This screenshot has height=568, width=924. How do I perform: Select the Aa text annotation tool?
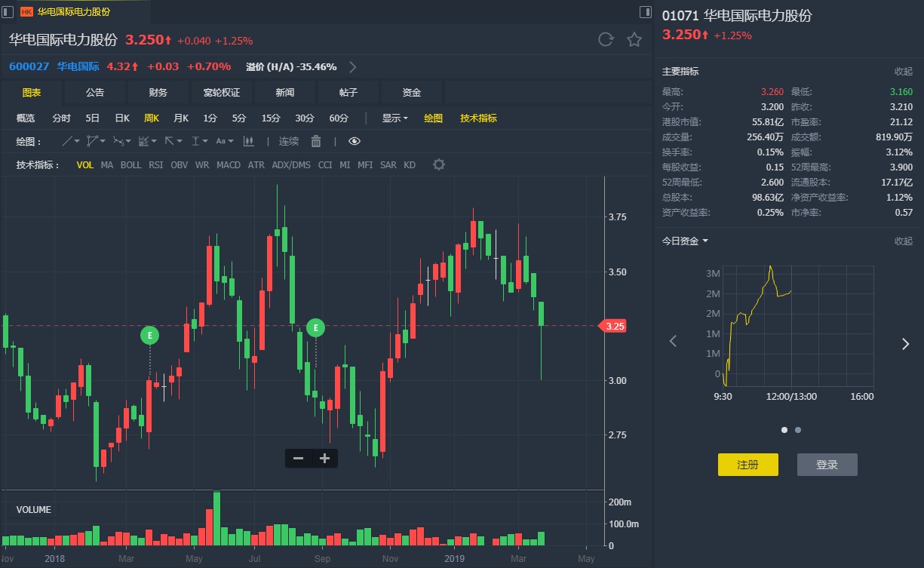pos(225,141)
